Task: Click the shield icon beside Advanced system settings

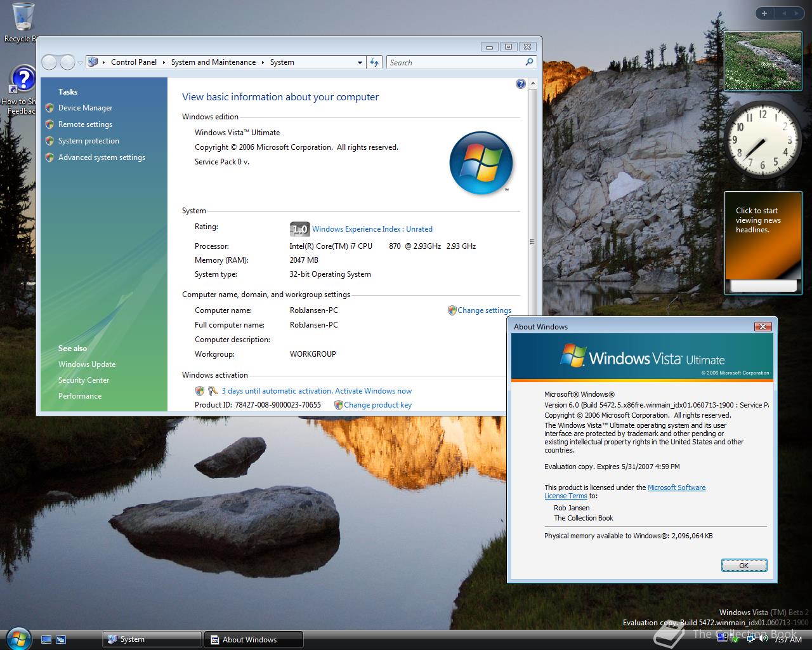Action: tap(49, 157)
